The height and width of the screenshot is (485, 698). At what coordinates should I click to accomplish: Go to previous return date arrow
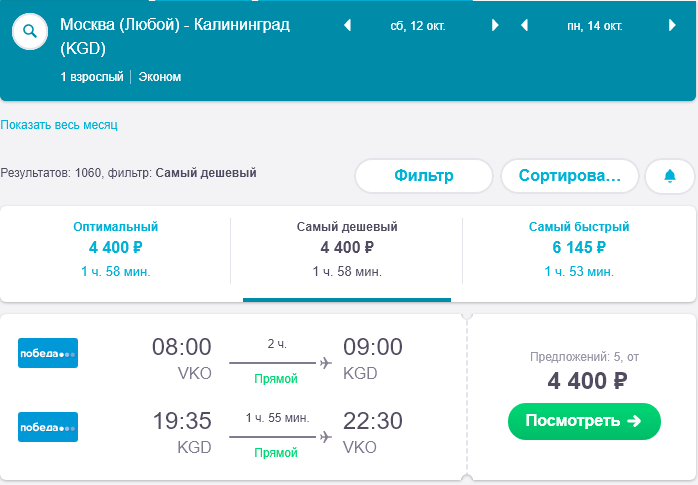[524, 25]
